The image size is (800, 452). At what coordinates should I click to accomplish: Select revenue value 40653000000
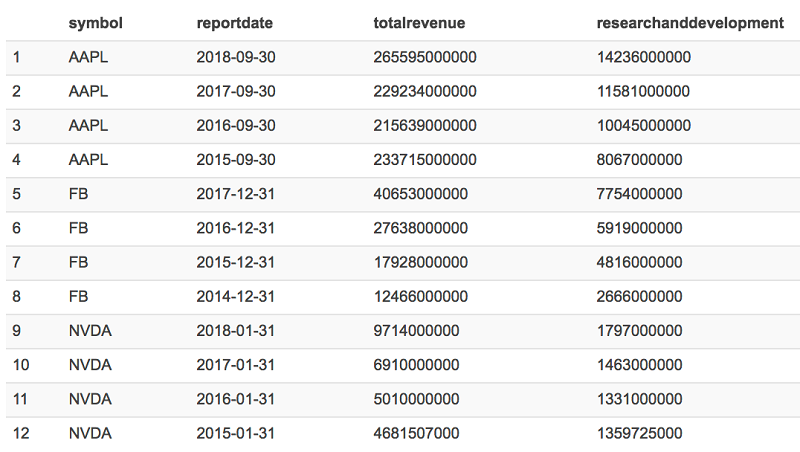click(x=420, y=194)
